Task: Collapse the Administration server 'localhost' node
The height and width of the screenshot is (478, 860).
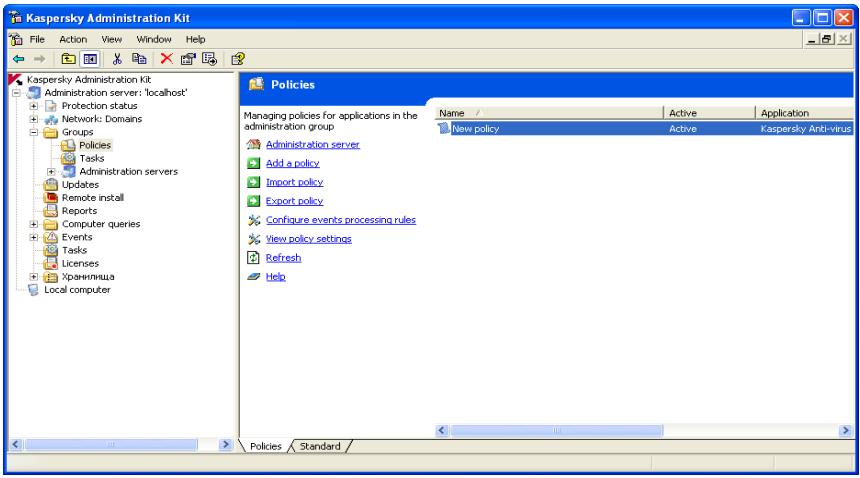Action: click(x=16, y=93)
